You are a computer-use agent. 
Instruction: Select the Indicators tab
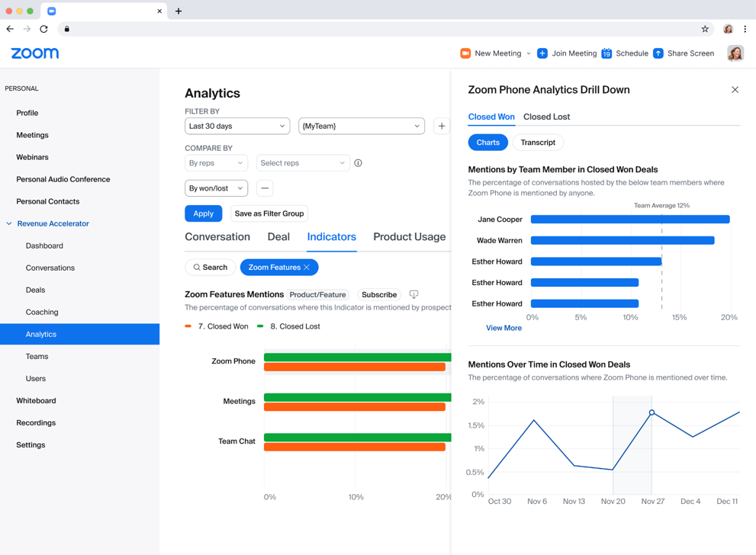[x=332, y=237]
